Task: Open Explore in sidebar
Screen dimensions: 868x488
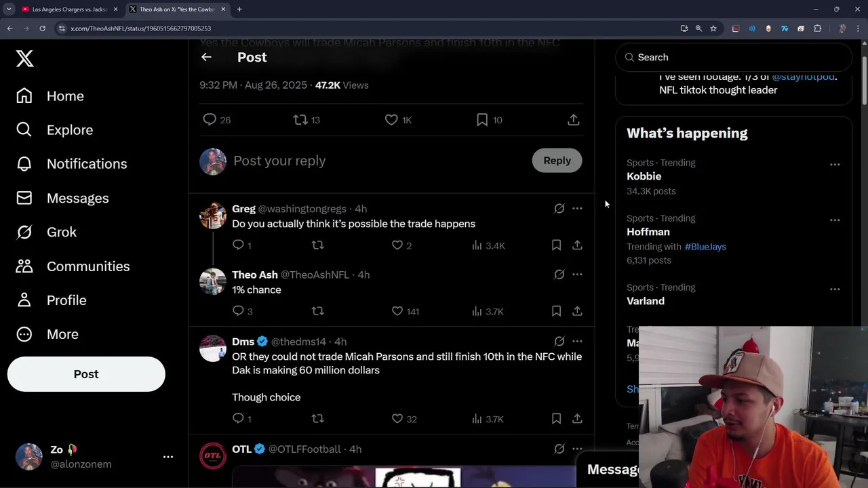Action: (54, 130)
